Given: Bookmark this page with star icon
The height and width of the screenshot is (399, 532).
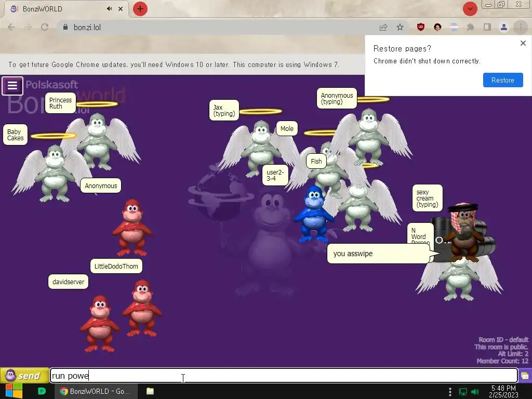Looking at the screenshot, I should pyautogui.click(x=400, y=27).
